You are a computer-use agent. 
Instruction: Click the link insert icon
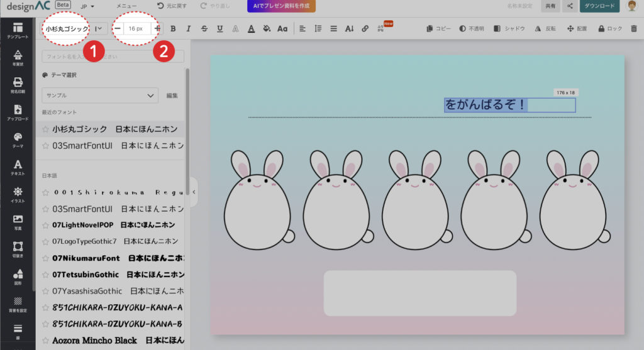point(365,29)
